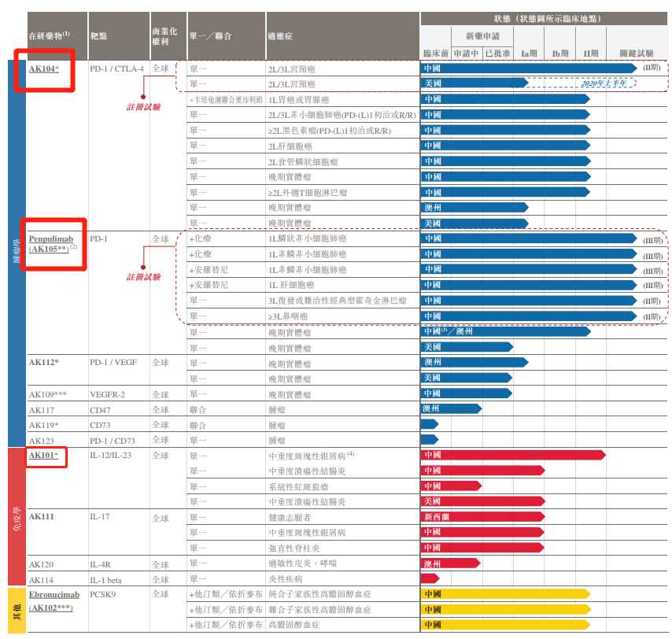Screen dimensions: 672x639
Task: Select the AK112* drug name
Action: [44, 363]
